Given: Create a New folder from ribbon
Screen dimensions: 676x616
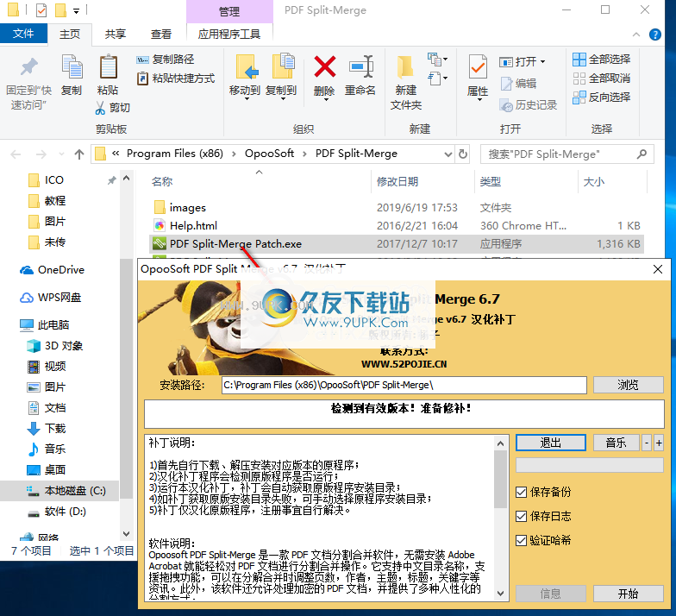Looking at the screenshot, I should (405, 81).
